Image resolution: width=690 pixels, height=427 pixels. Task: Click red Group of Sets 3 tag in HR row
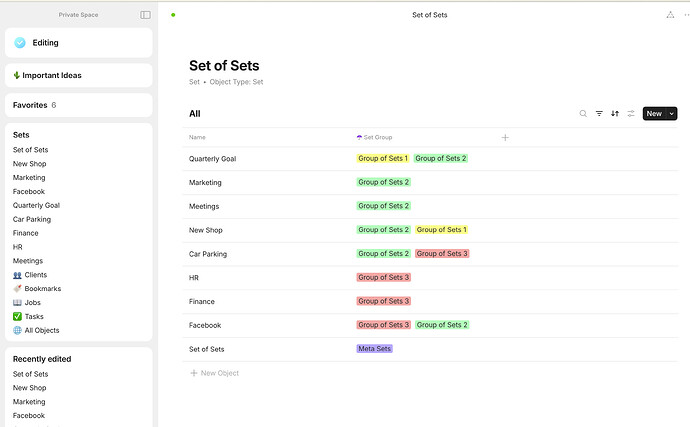pos(384,277)
